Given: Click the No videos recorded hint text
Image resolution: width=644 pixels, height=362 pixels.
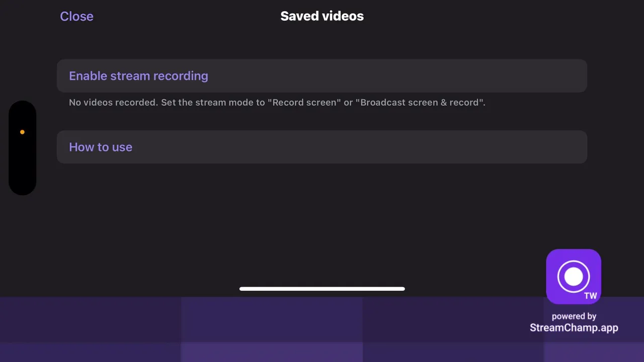Looking at the screenshot, I should [x=277, y=103].
